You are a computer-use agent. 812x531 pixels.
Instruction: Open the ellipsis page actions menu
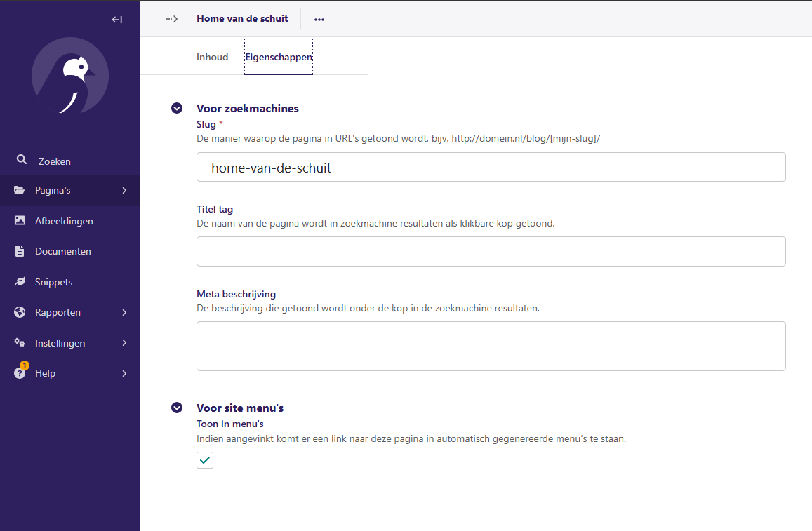(x=319, y=19)
